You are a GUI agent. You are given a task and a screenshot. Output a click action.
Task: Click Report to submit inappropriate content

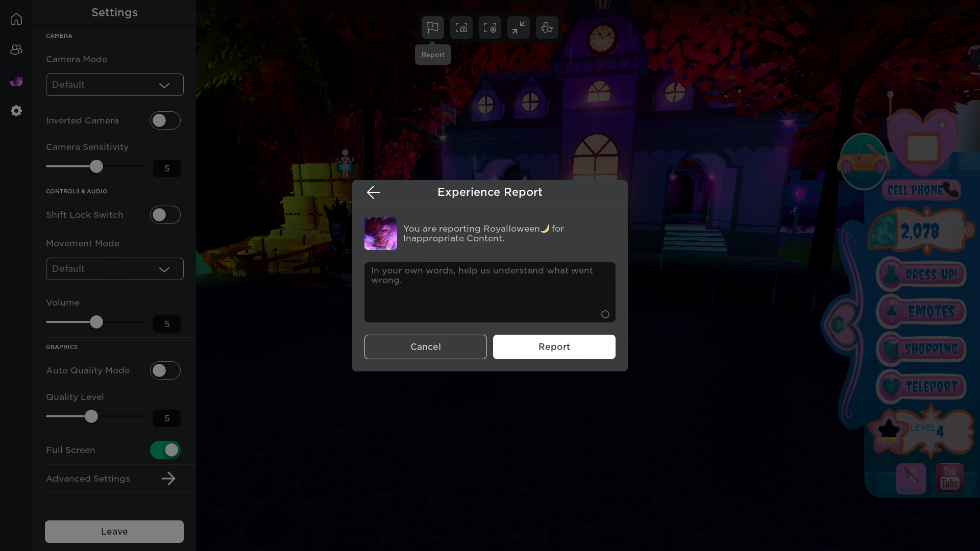(x=554, y=346)
